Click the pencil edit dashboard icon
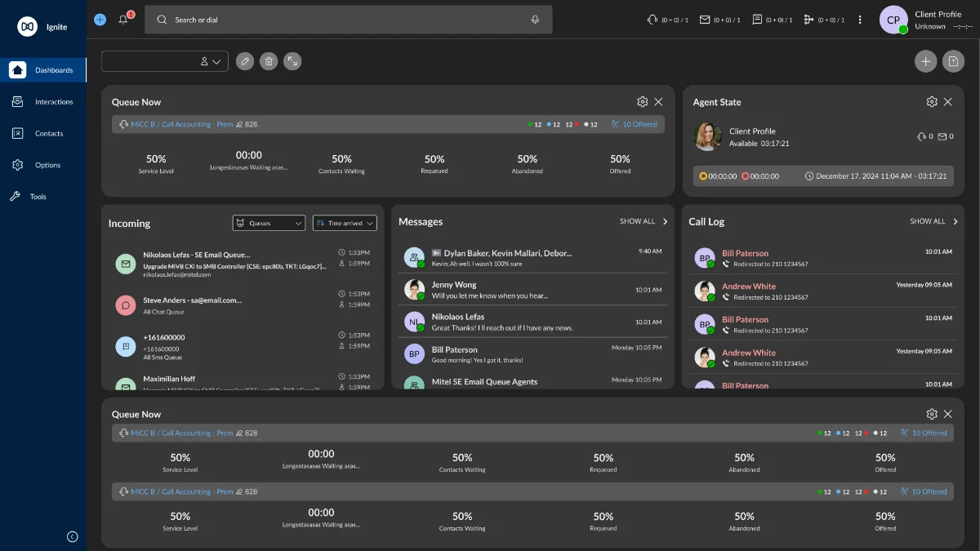This screenshot has height=551, width=980. click(x=244, y=61)
